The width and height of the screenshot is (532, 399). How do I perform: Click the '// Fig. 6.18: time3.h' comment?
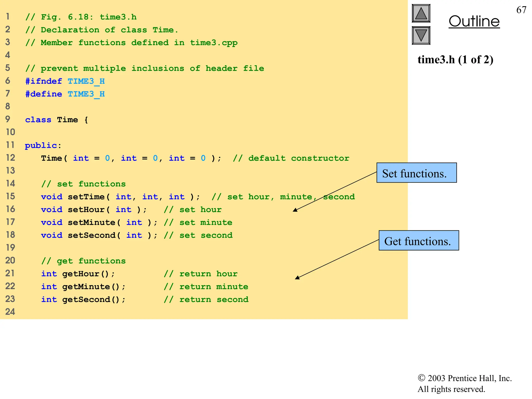(x=81, y=17)
